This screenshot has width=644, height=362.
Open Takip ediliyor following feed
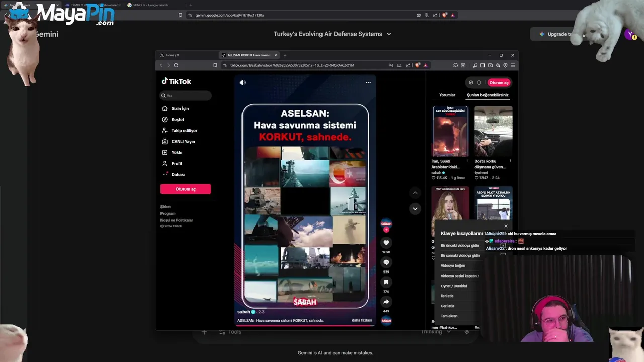pyautogui.click(x=180, y=131)
